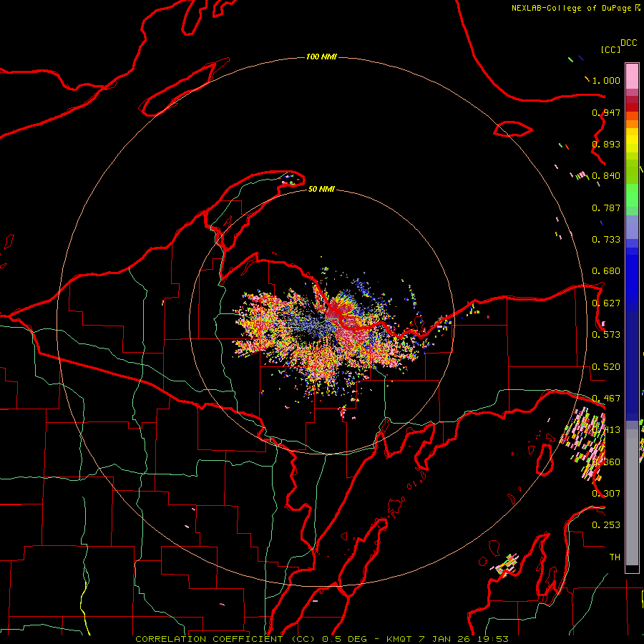The image size is (644, 644).
Task: Click the 0.573 legend value
Action: (606, 335)
